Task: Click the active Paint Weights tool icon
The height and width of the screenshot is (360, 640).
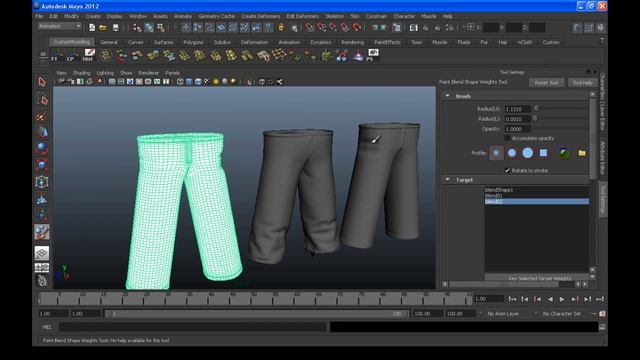Action: click(42, 232)
